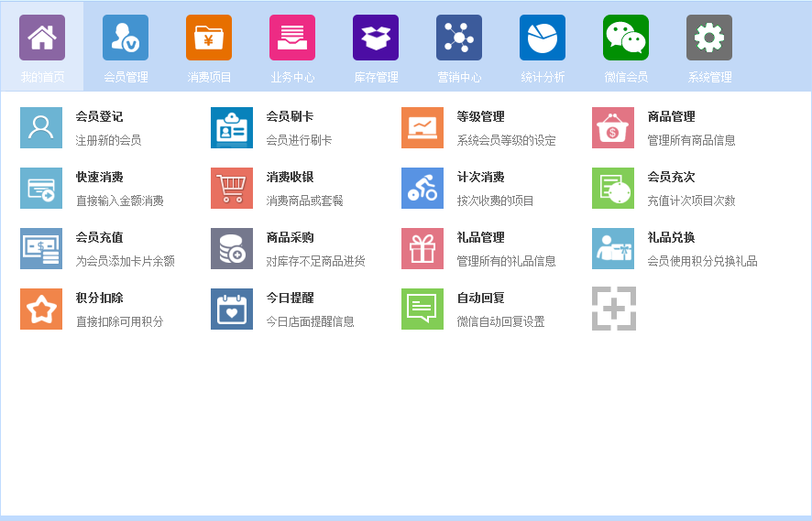Screen dimensions: 812x521
Task: Click the 会员登记 person icon
Action: pos(41,128)
